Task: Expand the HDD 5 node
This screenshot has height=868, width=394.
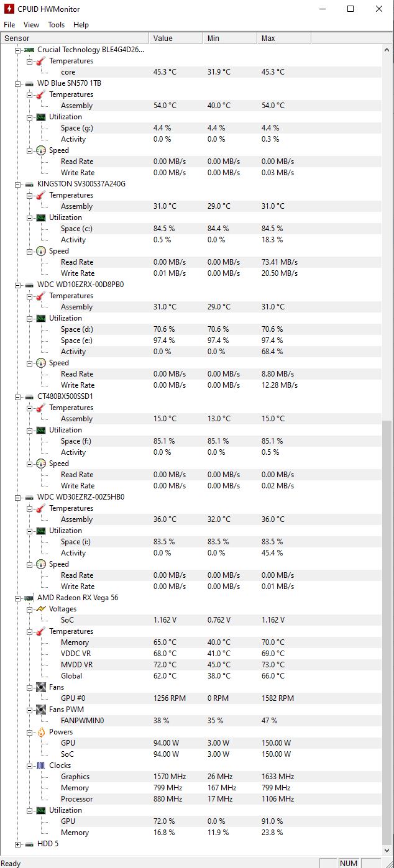Action: [x=18, y=844]
